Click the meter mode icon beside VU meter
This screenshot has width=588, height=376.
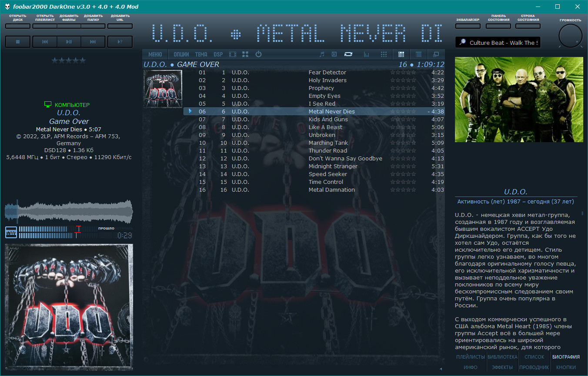pos(11,232)
